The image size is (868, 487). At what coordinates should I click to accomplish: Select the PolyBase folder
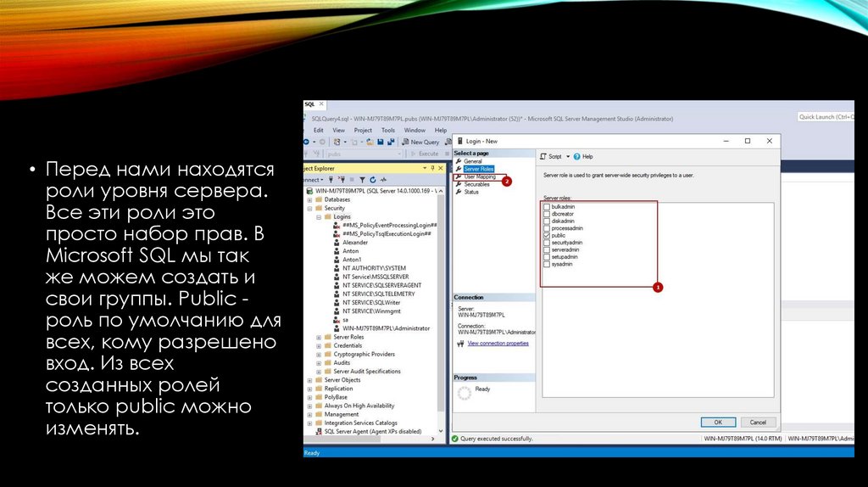point(336,397)
